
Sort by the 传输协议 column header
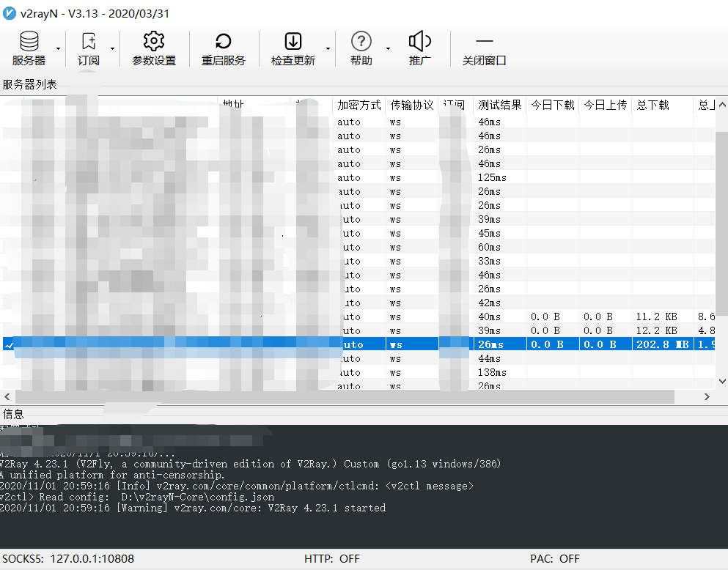(x=412, y=106)
